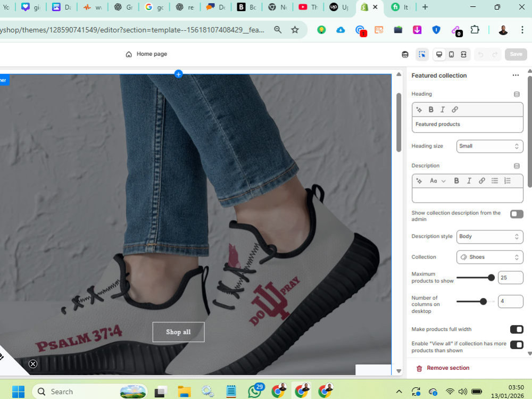Click the Heading text field
Screen dimensions: 532x399
467,124
